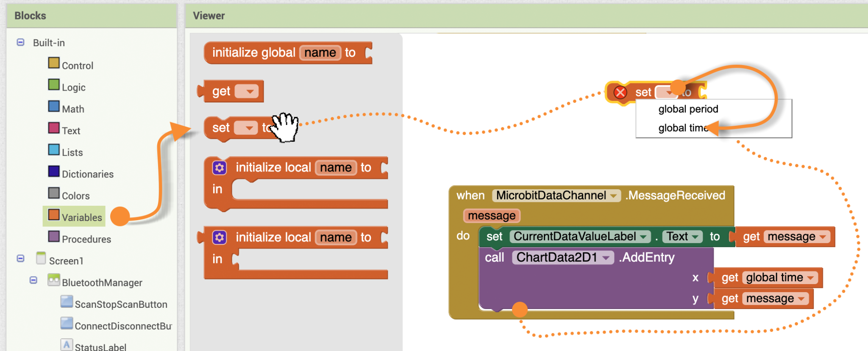Click the Logic category green color box
This screenshot has height=351, width=868.
click(54, 84)
